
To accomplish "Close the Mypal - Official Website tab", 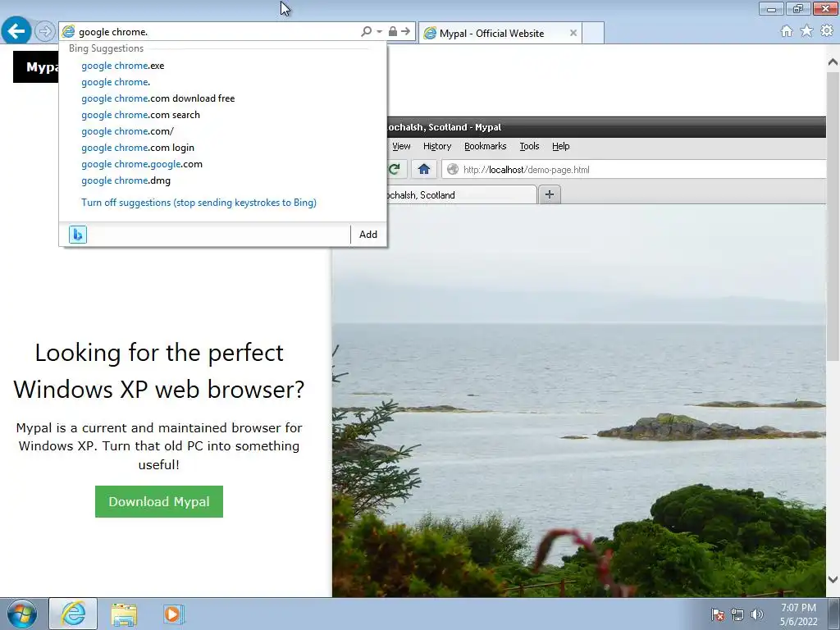I will (573, 33).
